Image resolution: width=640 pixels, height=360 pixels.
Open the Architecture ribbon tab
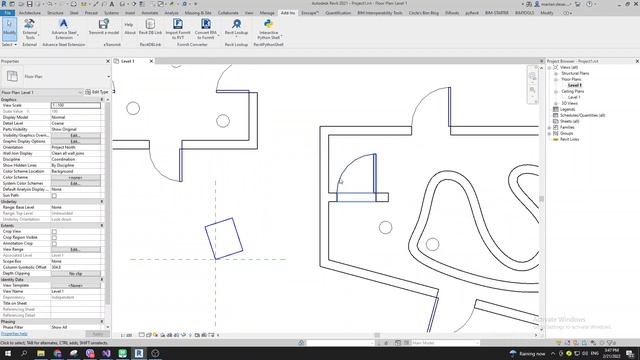click(x=30, y=13)
